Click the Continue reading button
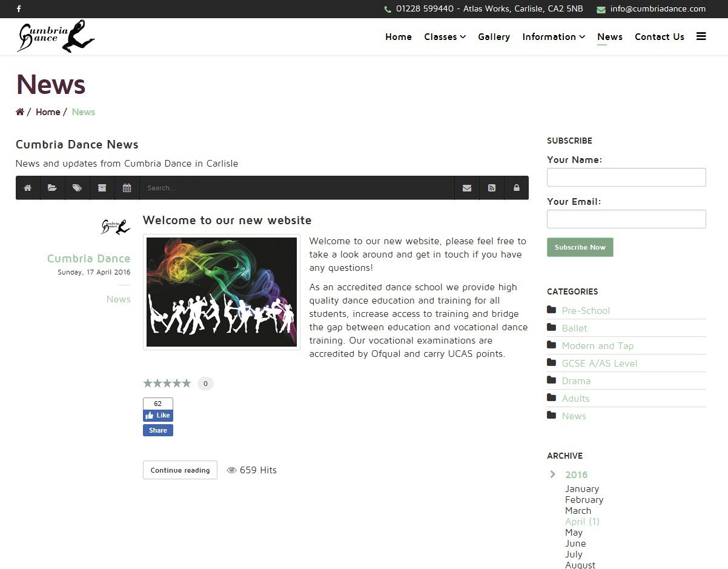728x569 pixels. tap(180, 470)
